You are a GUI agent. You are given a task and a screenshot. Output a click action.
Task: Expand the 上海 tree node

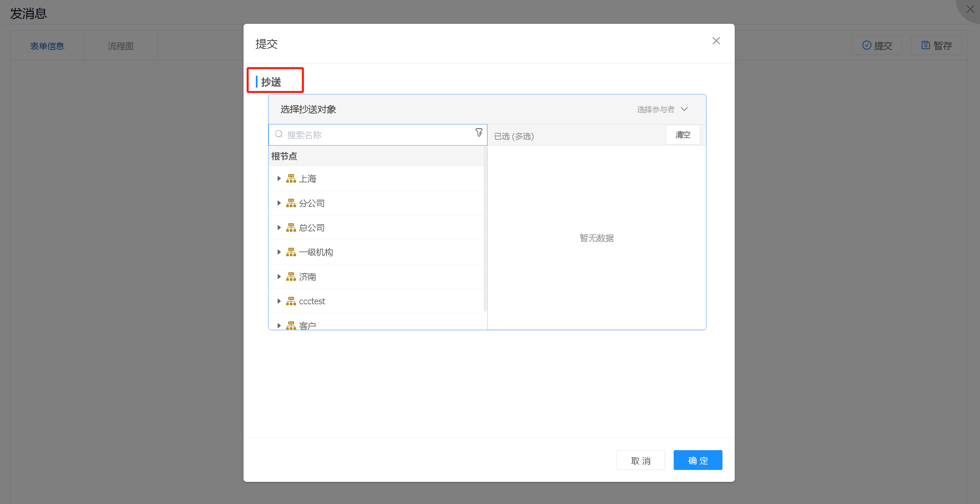pos(279,178)
